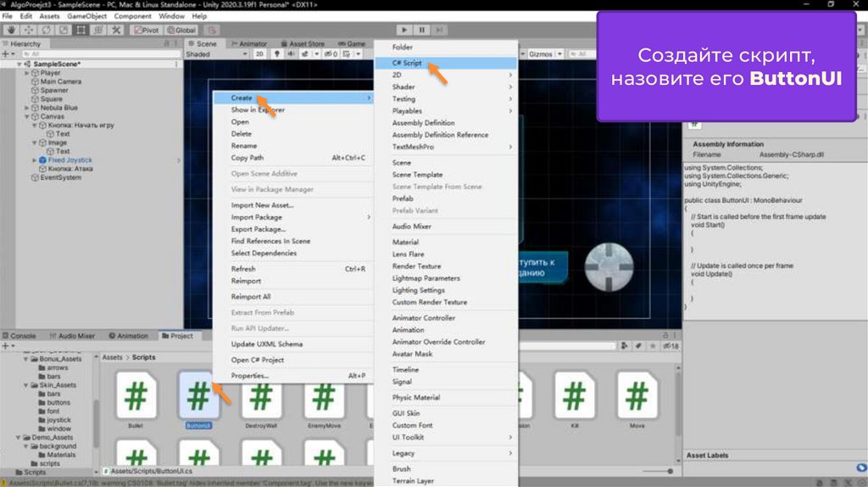Select the Rect tool in the toolbar
The height and width of the screenshot is (487, 868).
tap(81, 30)
